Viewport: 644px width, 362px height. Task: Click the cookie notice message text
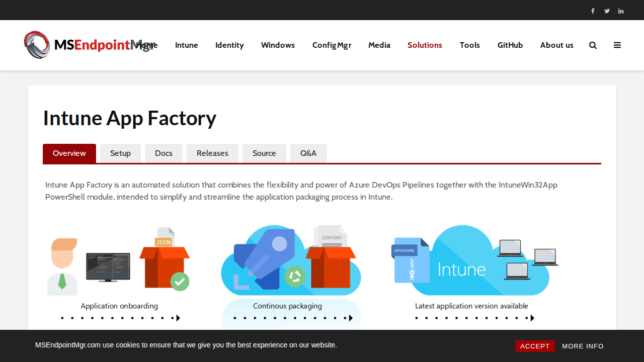[186, 345]
